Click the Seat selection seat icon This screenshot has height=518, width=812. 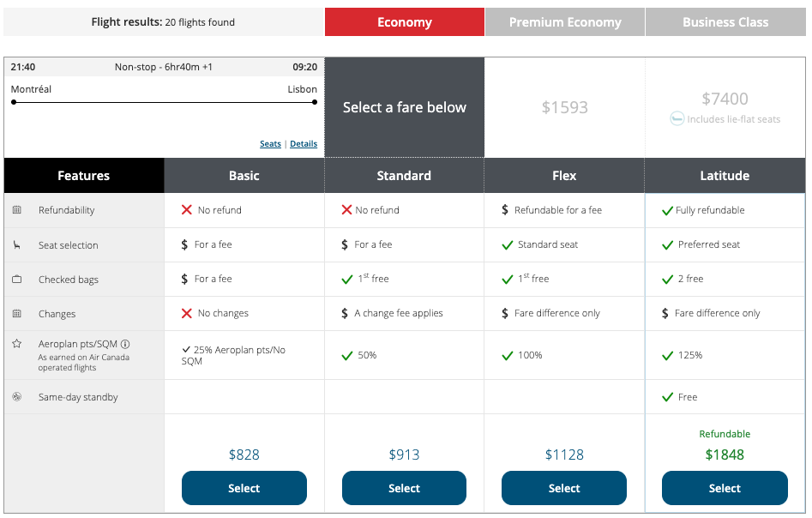[17, 245]
